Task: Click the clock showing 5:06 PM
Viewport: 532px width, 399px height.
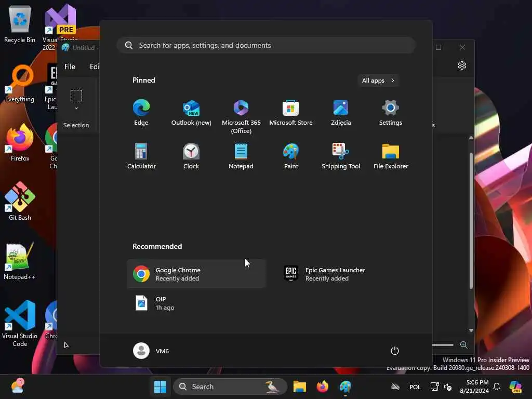Action: tap(474, 387)
